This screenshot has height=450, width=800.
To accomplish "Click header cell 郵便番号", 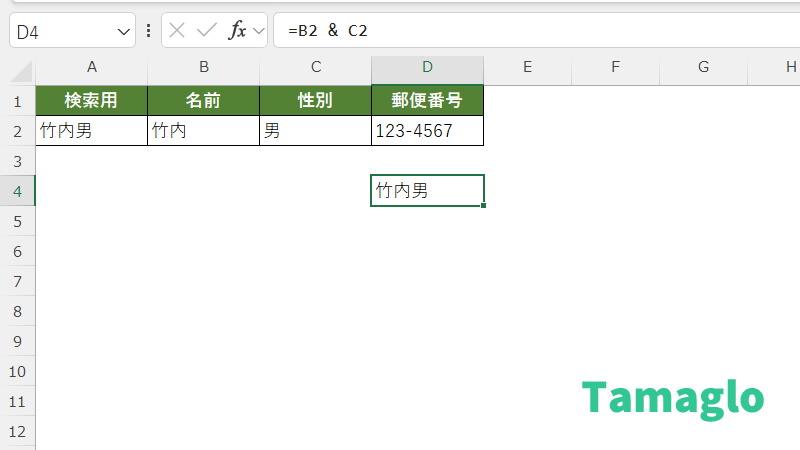I will pos(427,100).
